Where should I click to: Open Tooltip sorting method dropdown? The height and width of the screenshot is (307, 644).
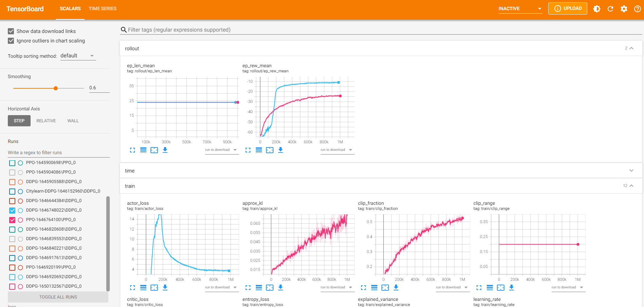pos(78,56)
